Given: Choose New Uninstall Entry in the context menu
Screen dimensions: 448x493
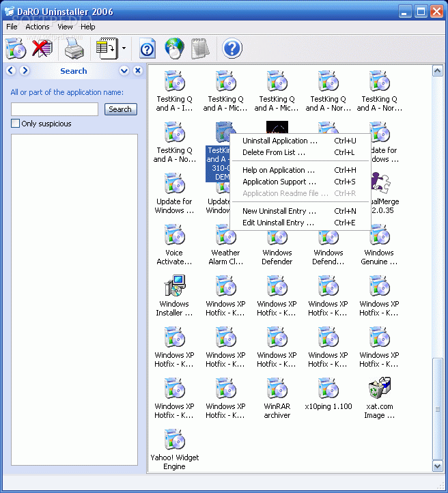Looking at the screenshot, I should (300, 211).
